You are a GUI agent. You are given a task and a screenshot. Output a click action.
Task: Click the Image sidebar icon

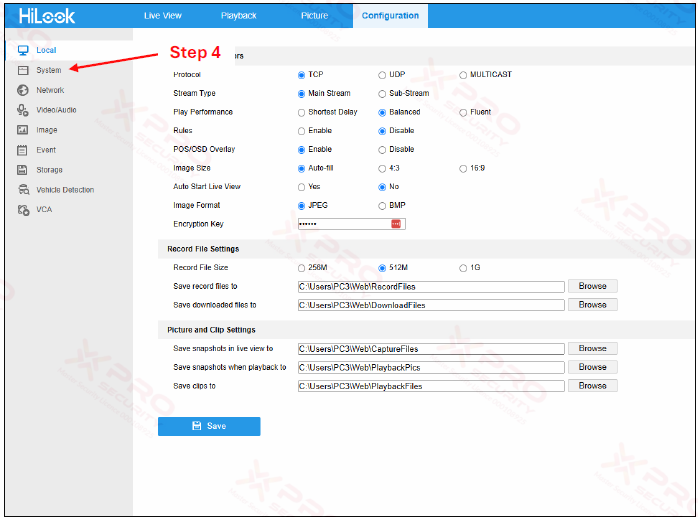coord(22,130)
